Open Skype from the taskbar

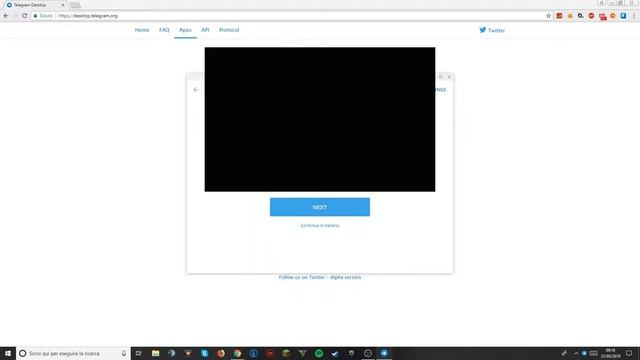click(x=204, y=353)
